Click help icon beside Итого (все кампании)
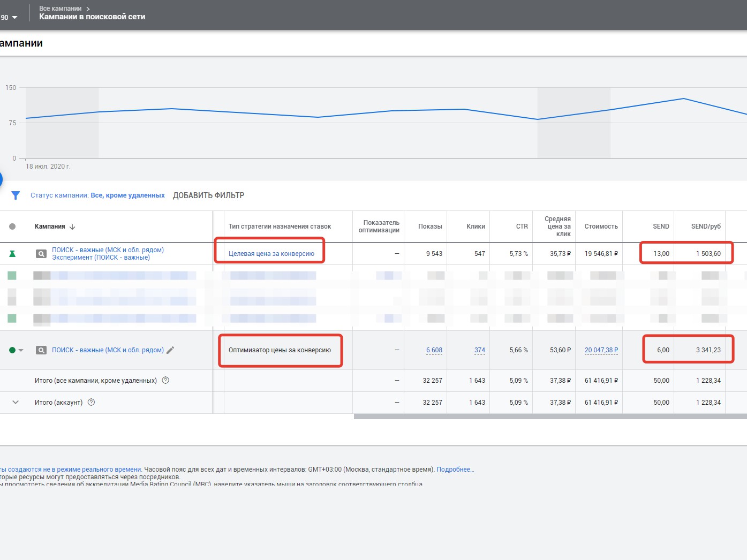Image resolution: width=747 pixels, height=560 pixels. (x=165, y=381)
